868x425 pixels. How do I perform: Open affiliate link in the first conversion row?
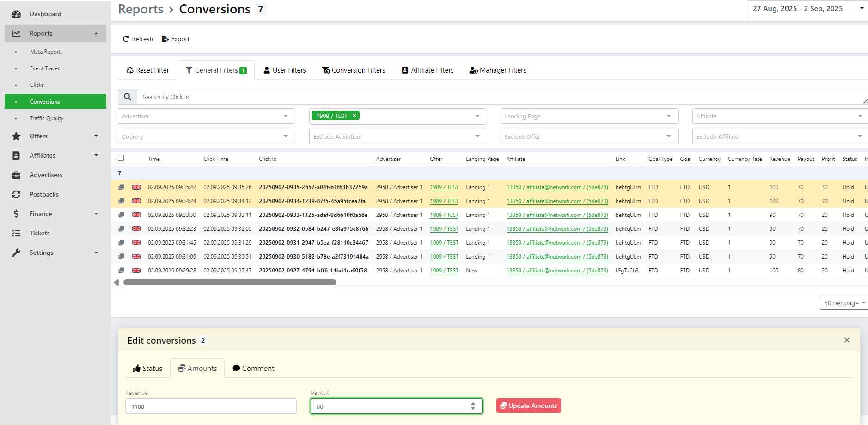[x=557, y=187]
